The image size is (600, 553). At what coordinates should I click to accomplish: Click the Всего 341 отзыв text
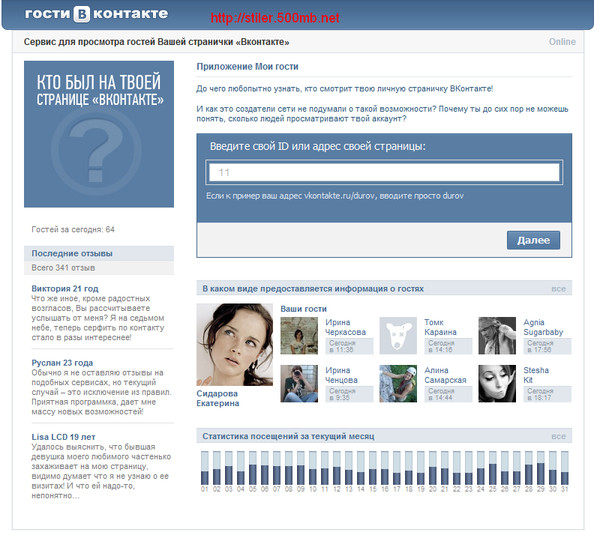(x=63, y=268)
